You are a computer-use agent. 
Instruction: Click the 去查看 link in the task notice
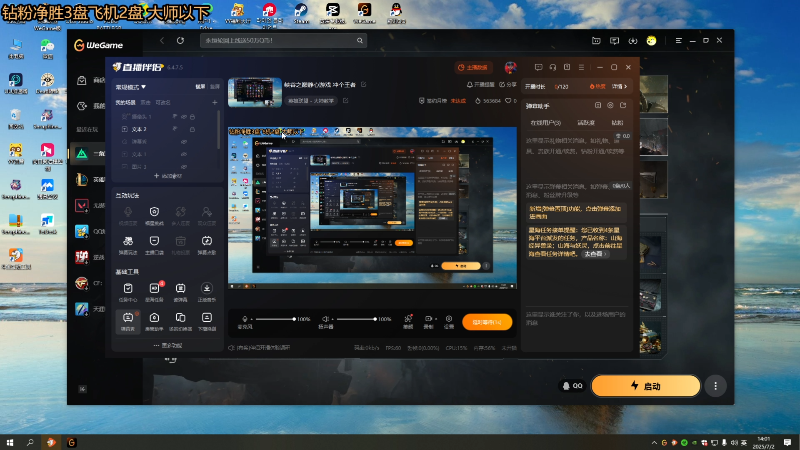(595, 254)
